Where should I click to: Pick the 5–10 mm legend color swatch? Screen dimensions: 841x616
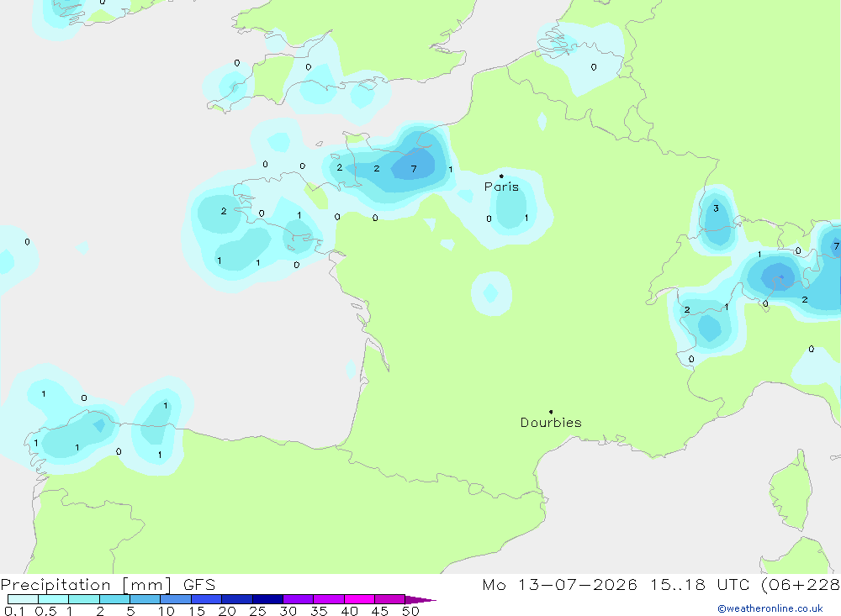click(x=145, y=599)
